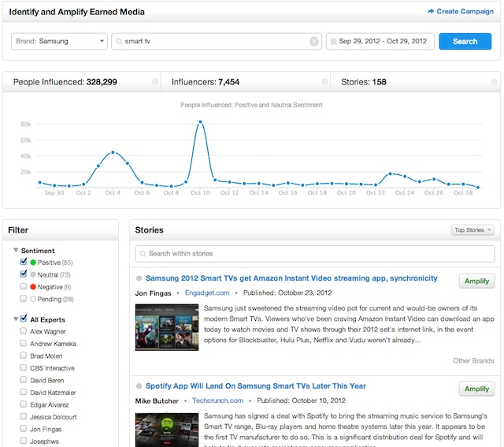Open the Top Stories sort dropdown
504x447 pixels.
472,230
